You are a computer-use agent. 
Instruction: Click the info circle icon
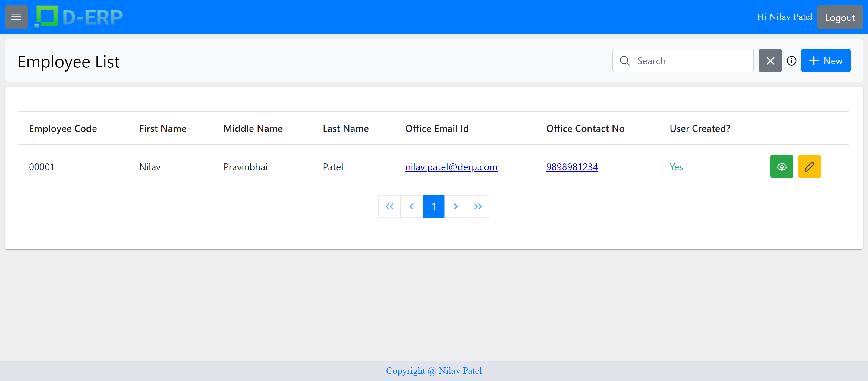(x=791, y=61)
